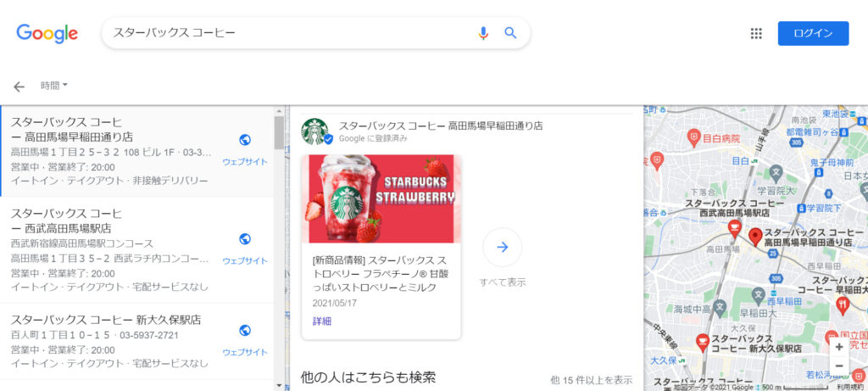The width and height of the screenshot is (868, 391).
Task: Click globe icon for 新大久保駅店
Action: [245, 331]
